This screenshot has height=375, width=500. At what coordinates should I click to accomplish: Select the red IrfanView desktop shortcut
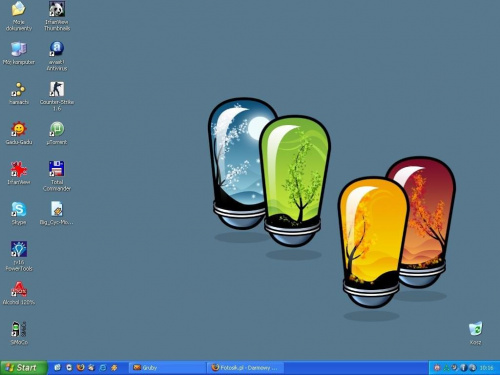point(19,173)
